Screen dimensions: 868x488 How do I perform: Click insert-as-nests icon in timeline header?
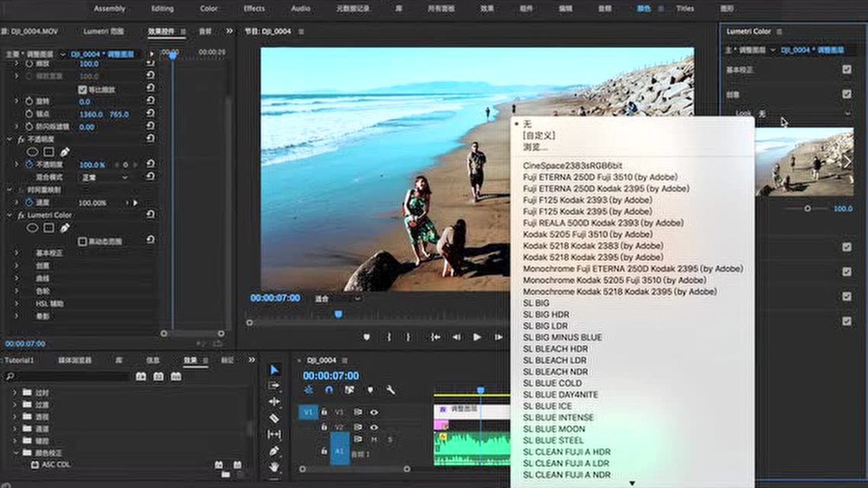pos(309,390)
